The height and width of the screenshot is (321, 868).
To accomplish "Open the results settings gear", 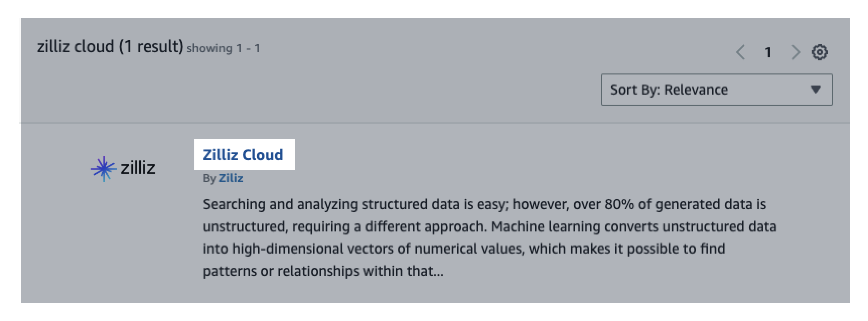I will click(x=819, y=53).
